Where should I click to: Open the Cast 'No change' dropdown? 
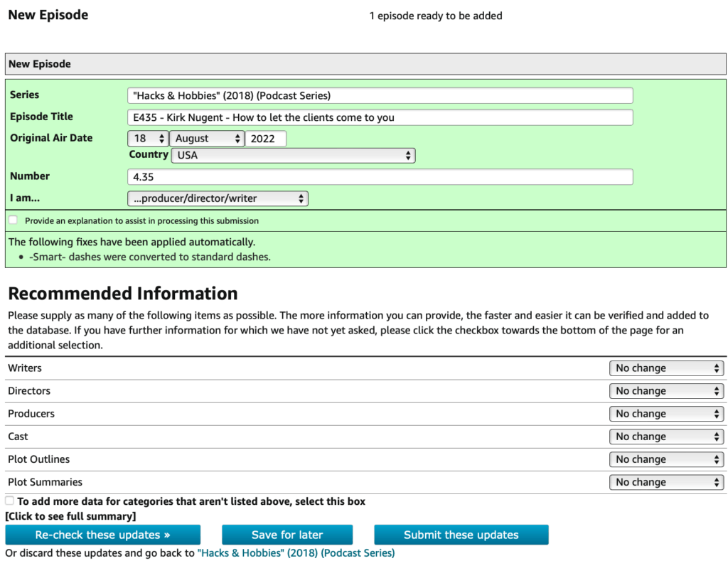click(x=666, y=437)
